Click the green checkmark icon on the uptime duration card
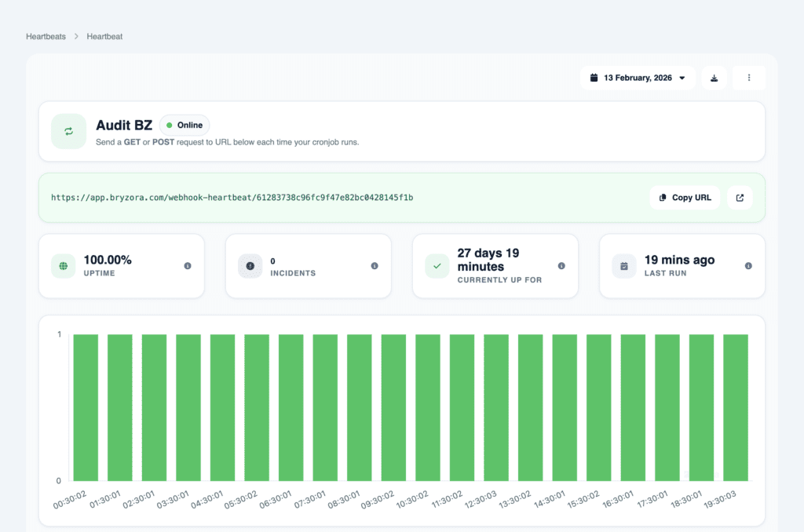The height and width of the screenshot is (532, 804). click(x=437, y=266)
